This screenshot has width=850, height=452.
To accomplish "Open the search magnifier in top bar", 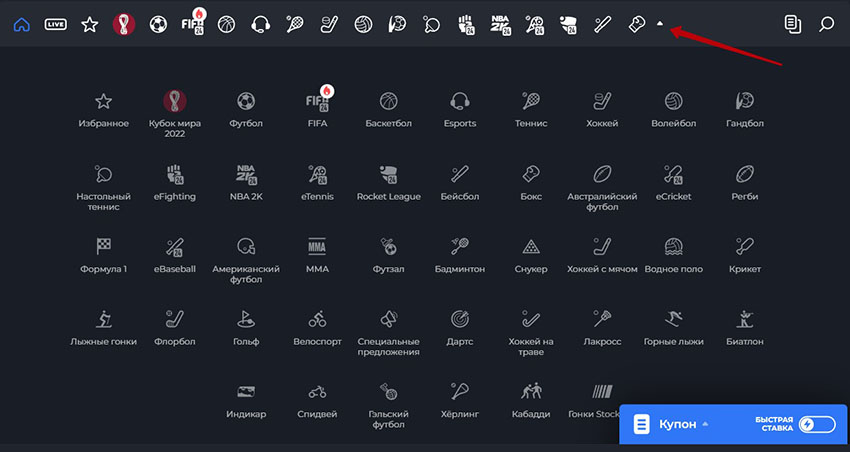I will pyautogui.click(x=826, y=24).
